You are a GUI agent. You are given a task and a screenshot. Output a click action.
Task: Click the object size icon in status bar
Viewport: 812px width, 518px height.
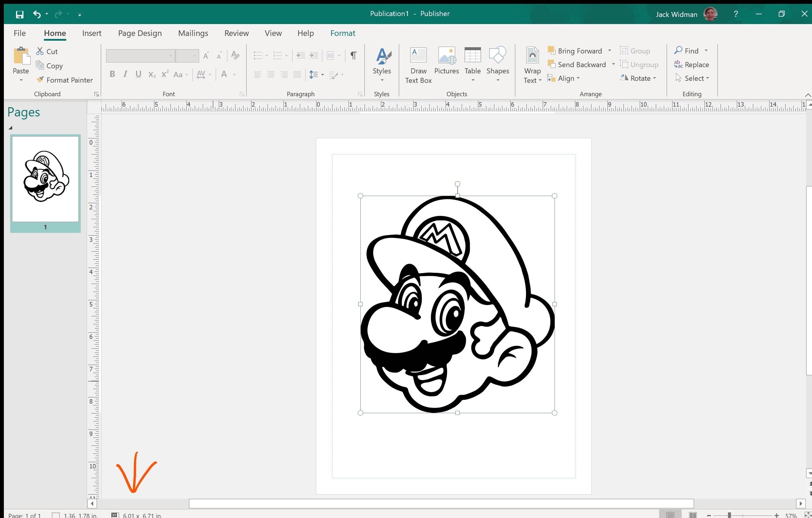point(115,515)
